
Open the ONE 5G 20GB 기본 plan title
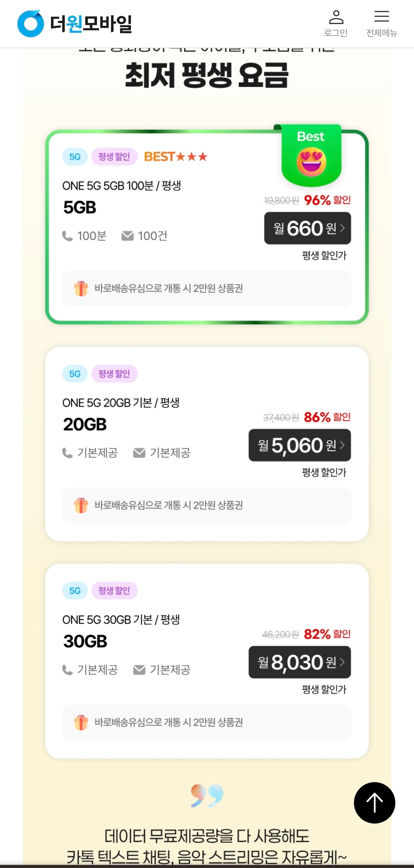(121, 403)
